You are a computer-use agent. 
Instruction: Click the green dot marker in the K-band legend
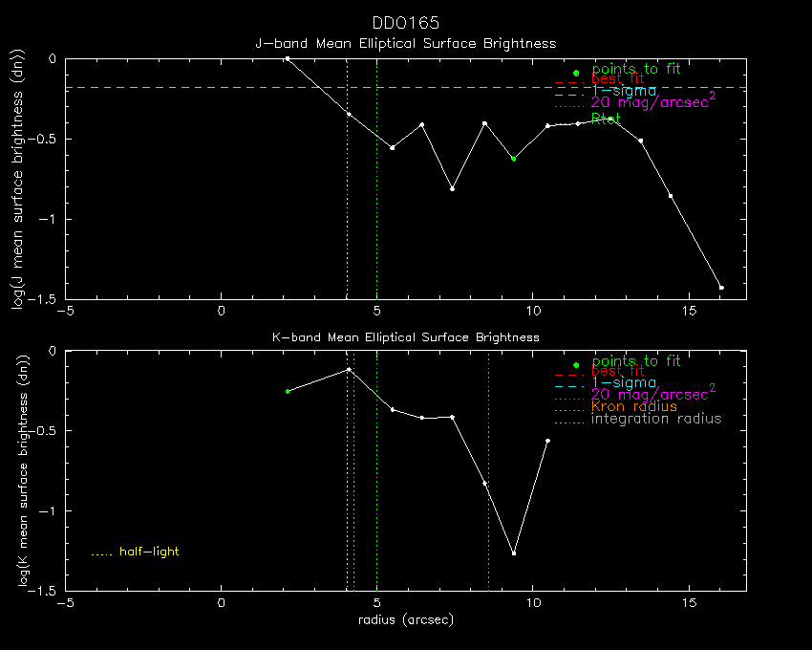[576, 365]
